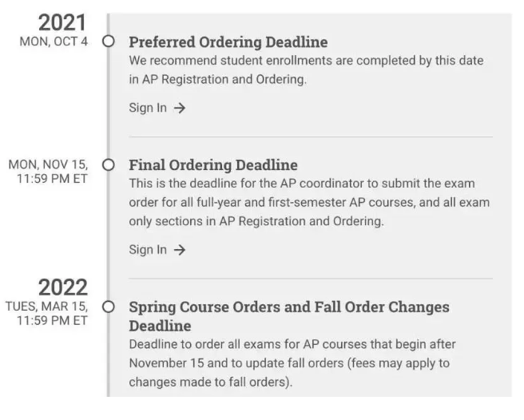Click the arrow icon beside first Sign In
This screenshot has height=420, width=524.
coord(180,108)
